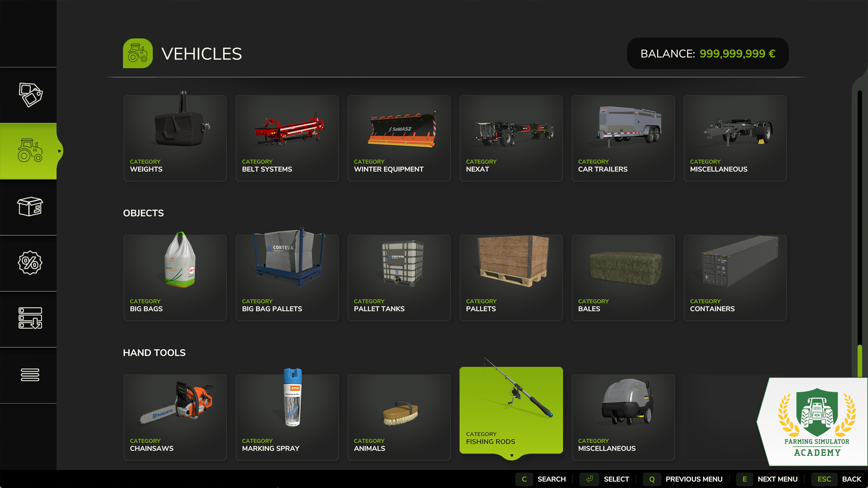Open the download list sidebar icon
This screenshot has height=488, width=868.
click(x=30, y=318)
